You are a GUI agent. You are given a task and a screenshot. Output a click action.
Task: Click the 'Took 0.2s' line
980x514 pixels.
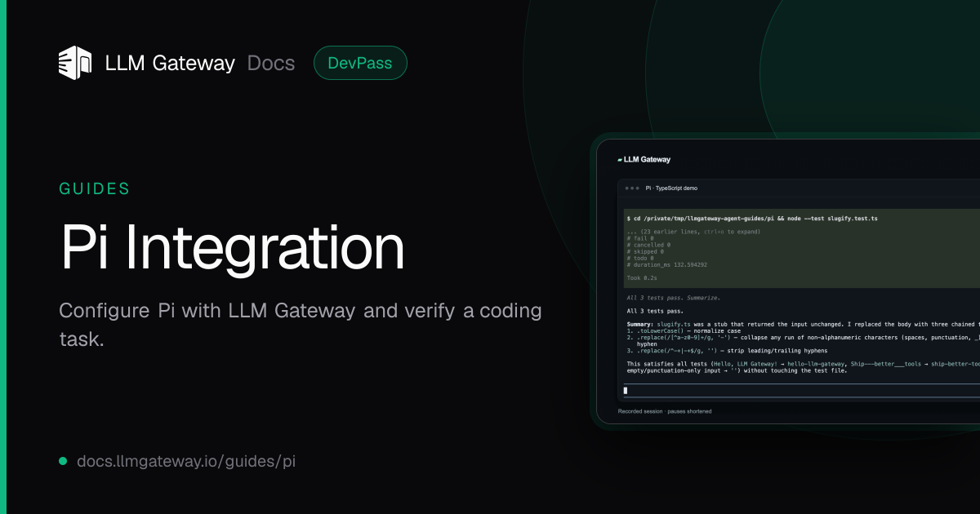point(642,278)
